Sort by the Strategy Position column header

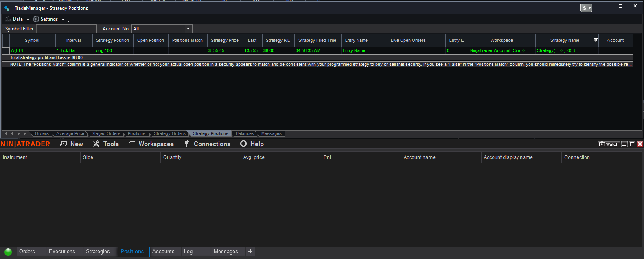coord(113,40)
